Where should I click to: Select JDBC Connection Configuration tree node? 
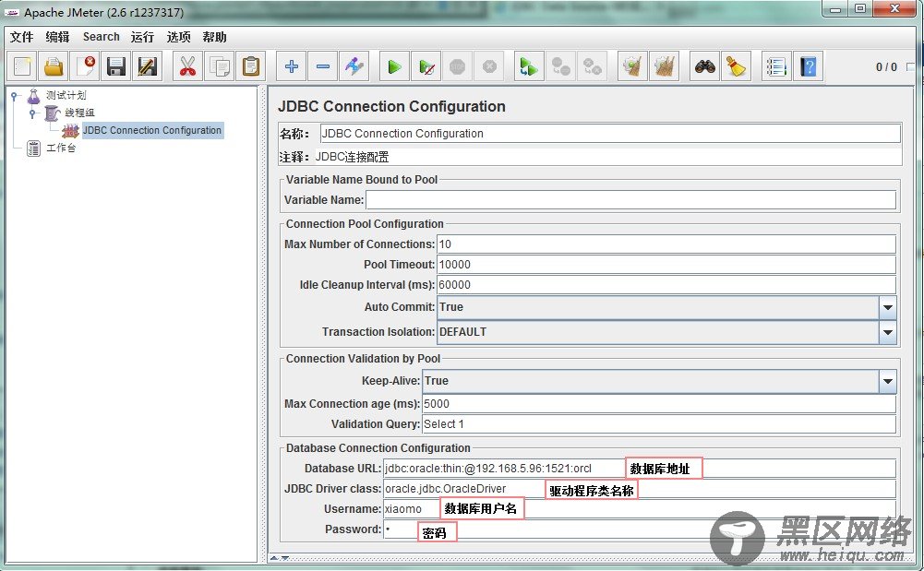coord(152,130)
